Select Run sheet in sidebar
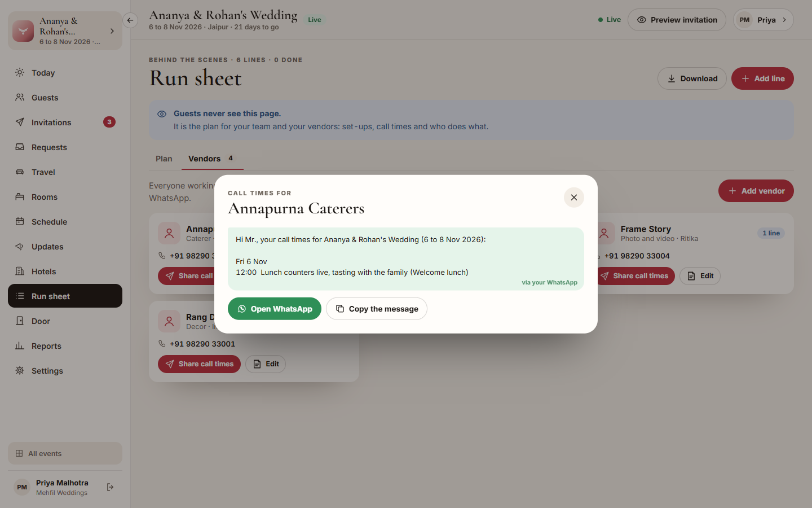 65,296
